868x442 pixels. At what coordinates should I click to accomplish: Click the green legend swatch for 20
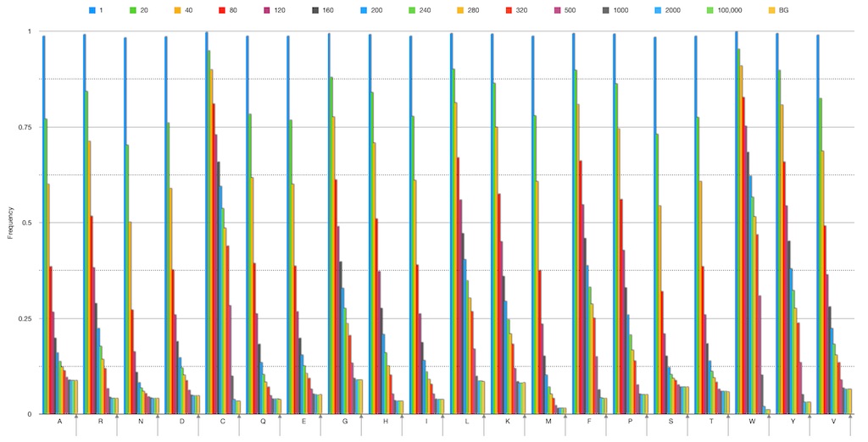pos(133,10)
